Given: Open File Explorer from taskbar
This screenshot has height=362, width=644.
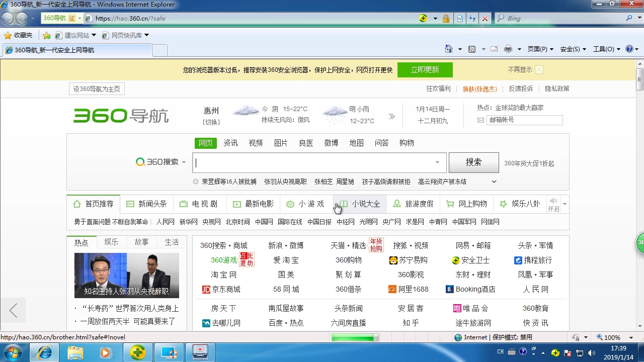Looking at the screenshot, I should [x=75, y=352].
